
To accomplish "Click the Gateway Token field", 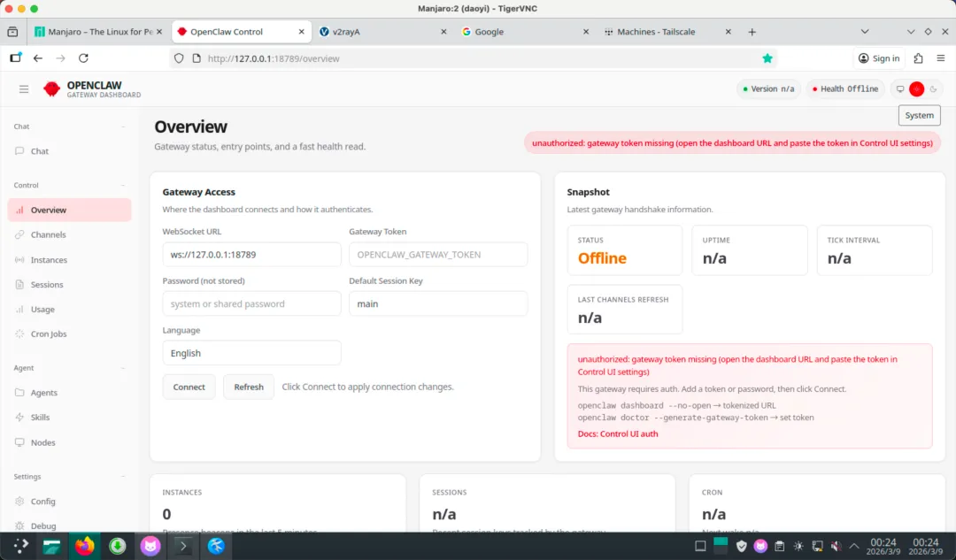I will click(x=438, y=255).
